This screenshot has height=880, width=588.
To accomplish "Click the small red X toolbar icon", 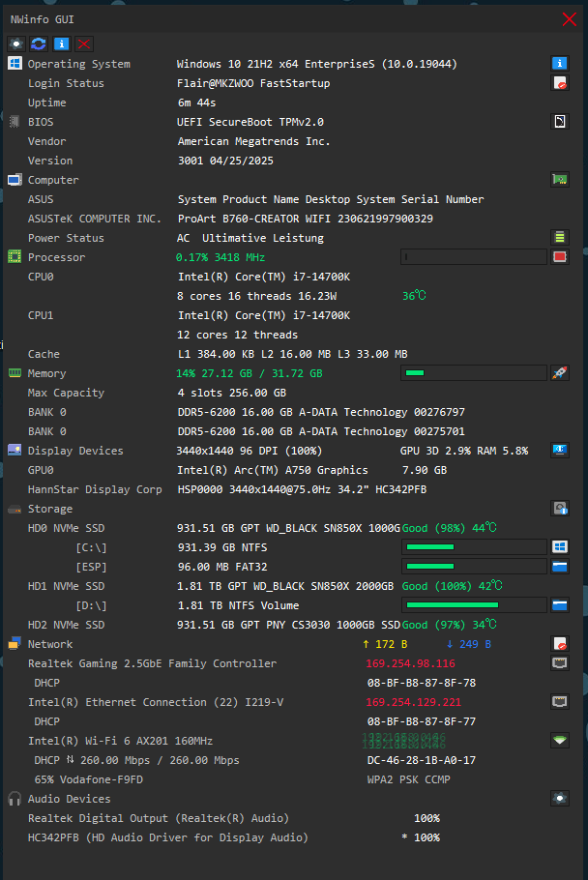I will pyautogui.click(x=83, y=44).
